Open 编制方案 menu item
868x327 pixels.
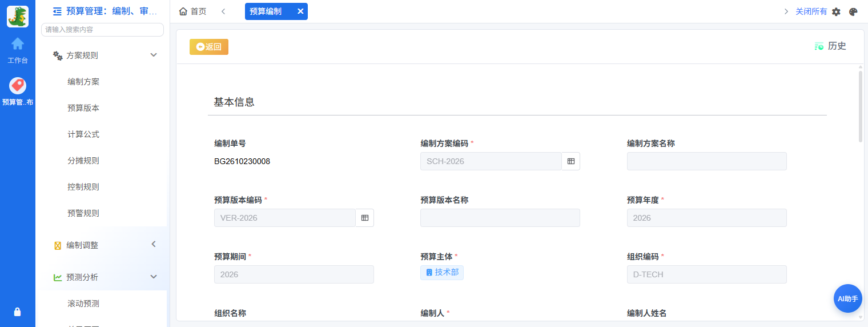[x=83, y=82]
